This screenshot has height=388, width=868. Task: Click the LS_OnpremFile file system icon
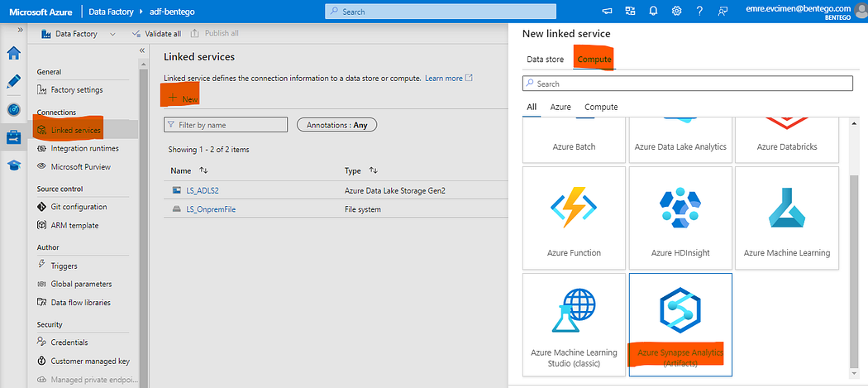tap(177, 209)
